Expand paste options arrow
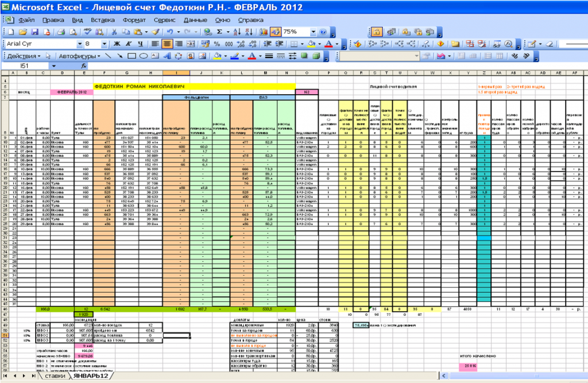Image resolution: width=588 pixels, height=383 pixels. point(146,32)
